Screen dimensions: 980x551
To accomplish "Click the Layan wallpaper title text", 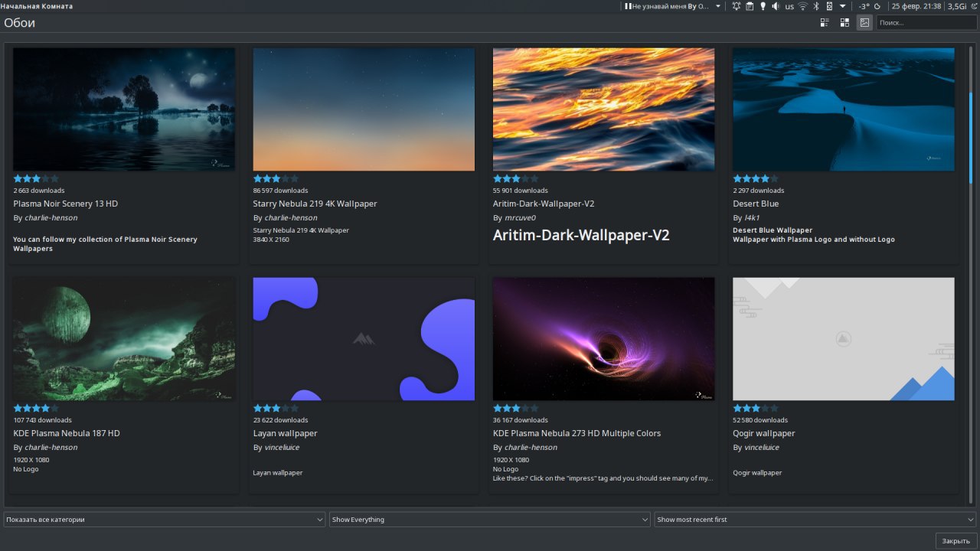I will point(285,433).
